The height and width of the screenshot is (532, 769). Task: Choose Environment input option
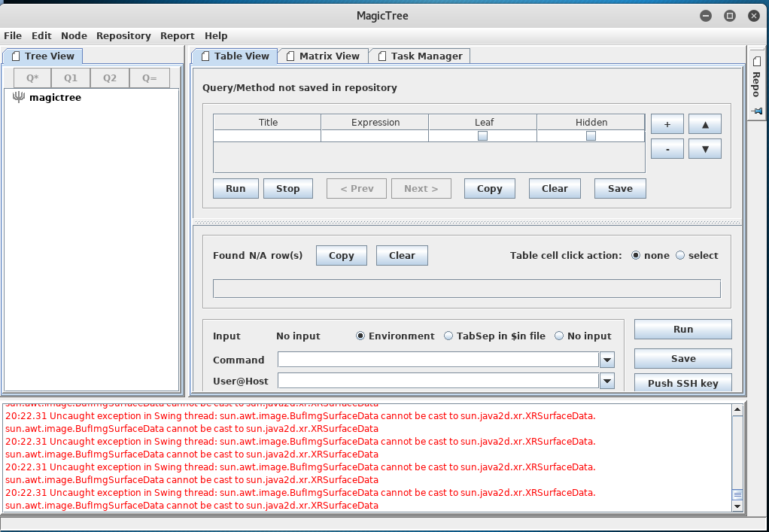pyautogui.click(x=360, y=336)
